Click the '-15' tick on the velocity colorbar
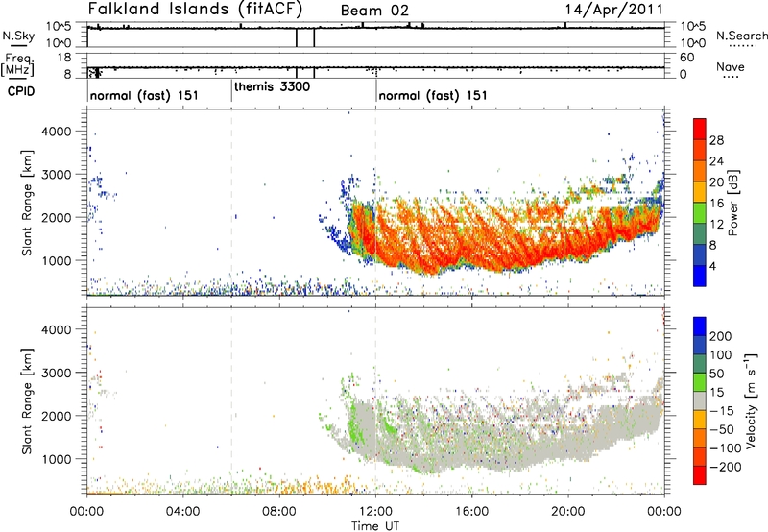This screenshot has height=532, width=768. (x=721, y=411)
